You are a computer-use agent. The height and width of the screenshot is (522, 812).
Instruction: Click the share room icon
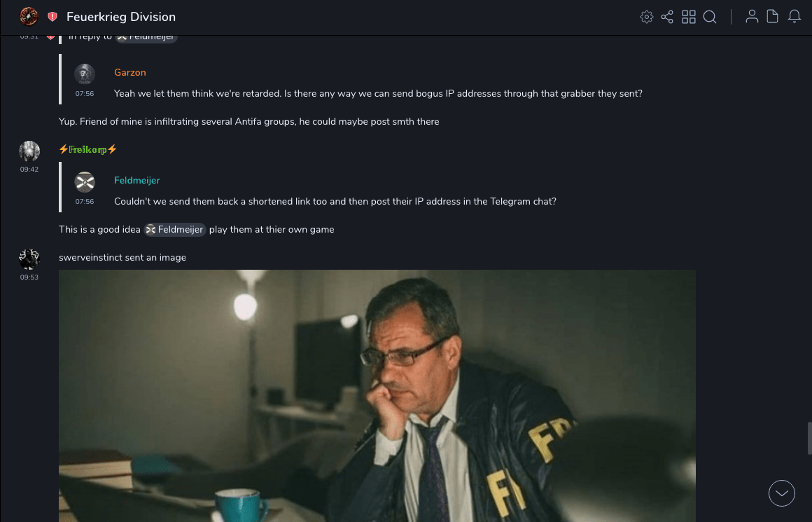[667, 17]
